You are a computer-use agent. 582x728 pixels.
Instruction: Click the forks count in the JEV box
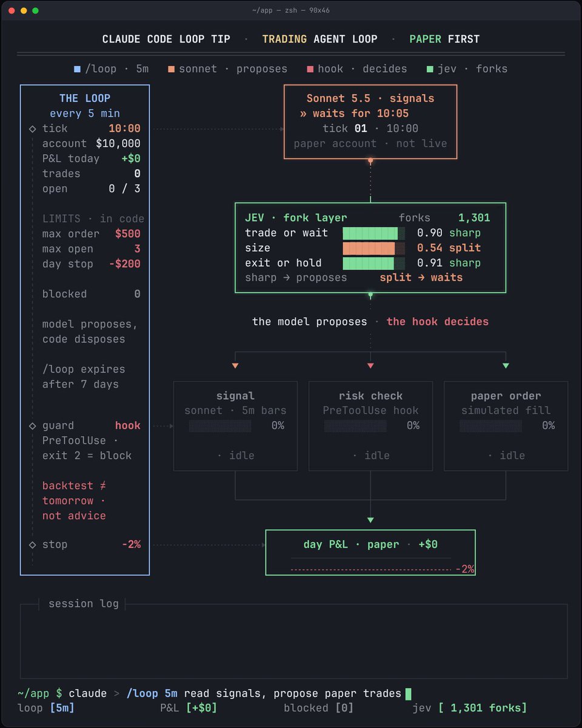(x=474, y=218)
